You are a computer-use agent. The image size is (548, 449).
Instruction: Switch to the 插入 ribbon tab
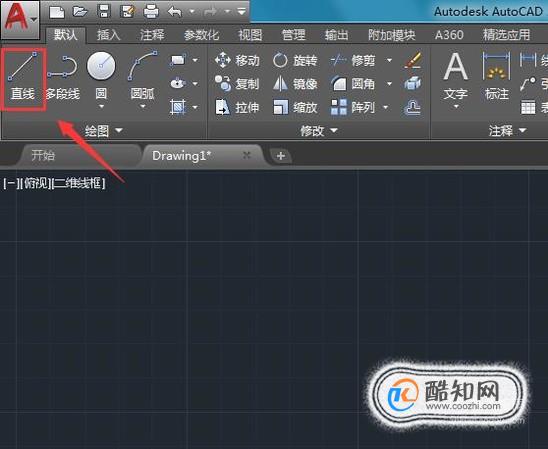point(108,35)
